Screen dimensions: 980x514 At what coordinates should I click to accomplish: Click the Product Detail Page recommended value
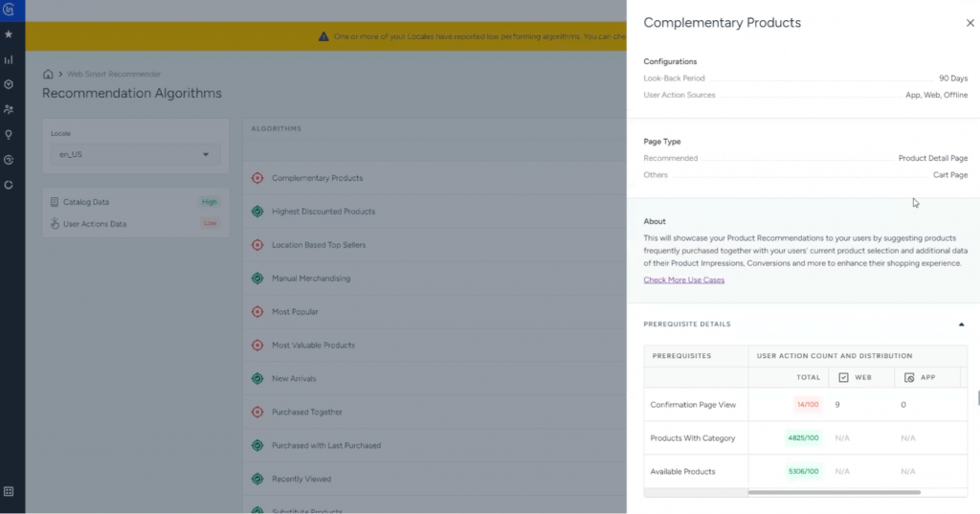click(x=932, y=158)
